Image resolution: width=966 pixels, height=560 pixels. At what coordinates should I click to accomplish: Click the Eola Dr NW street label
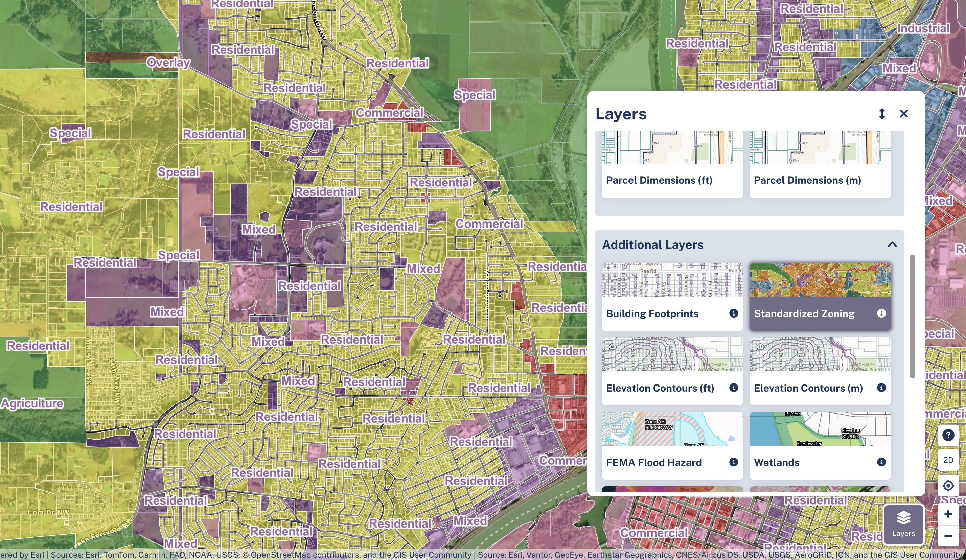tap(48, 512)
